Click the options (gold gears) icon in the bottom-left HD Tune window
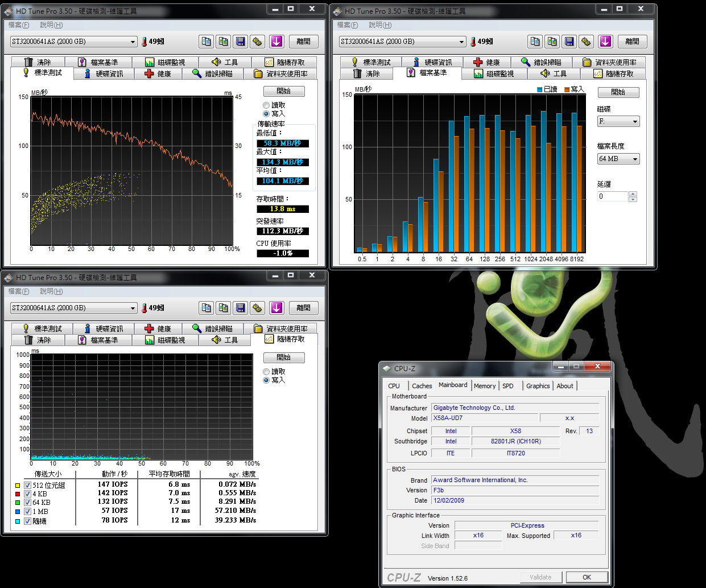This screenshot has width=706, height=588. 258,308
